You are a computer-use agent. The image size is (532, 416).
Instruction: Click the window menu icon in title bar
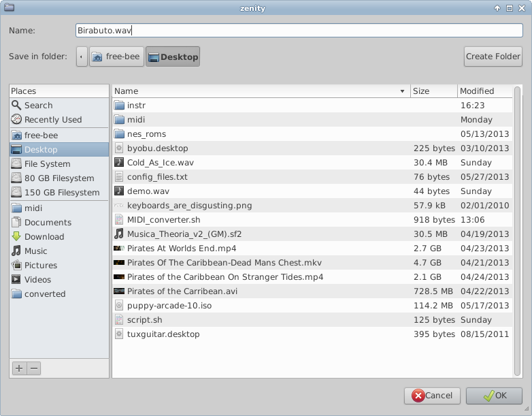9,7
